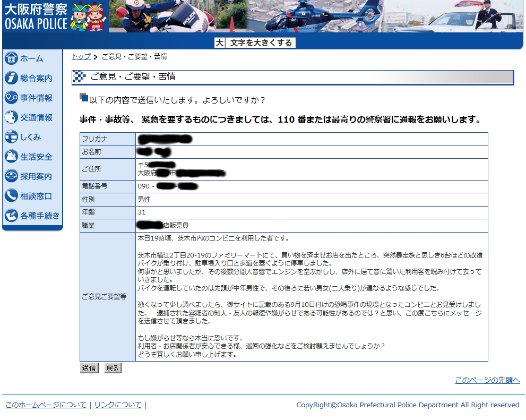Image resolution: width=526 pixels, height=420 pixels.
Task: Jump to page top via このページの先頭へ
Action: point(487,380)
